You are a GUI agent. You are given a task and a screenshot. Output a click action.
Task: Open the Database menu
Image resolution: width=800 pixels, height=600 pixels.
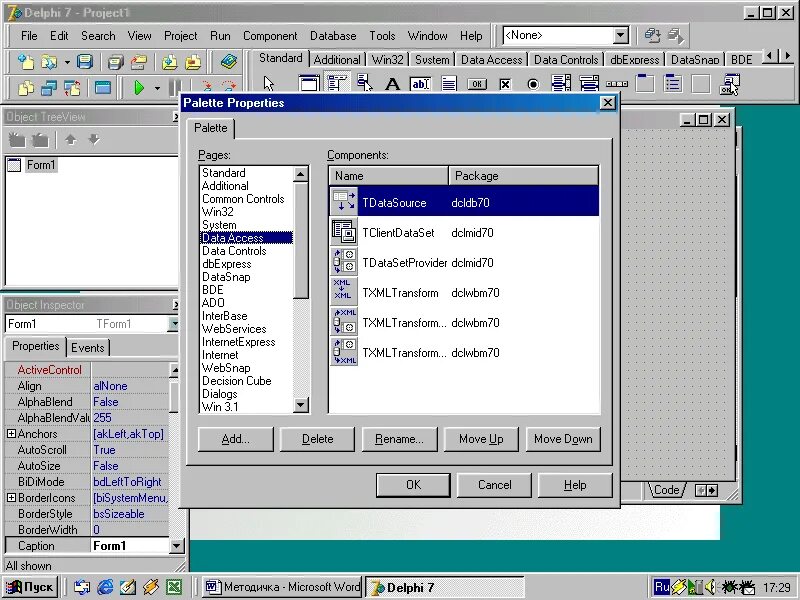333,36
